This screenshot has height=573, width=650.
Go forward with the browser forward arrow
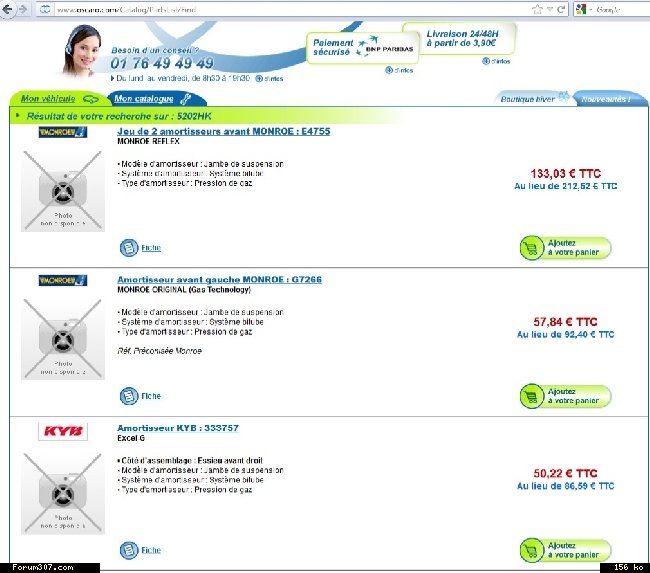tap(23, 9)
